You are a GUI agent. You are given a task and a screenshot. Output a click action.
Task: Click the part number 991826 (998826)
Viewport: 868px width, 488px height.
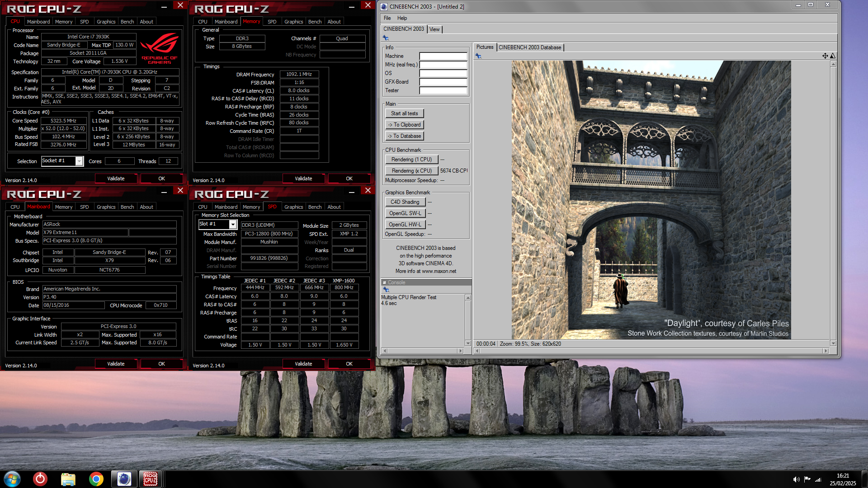tap(269, 258)
